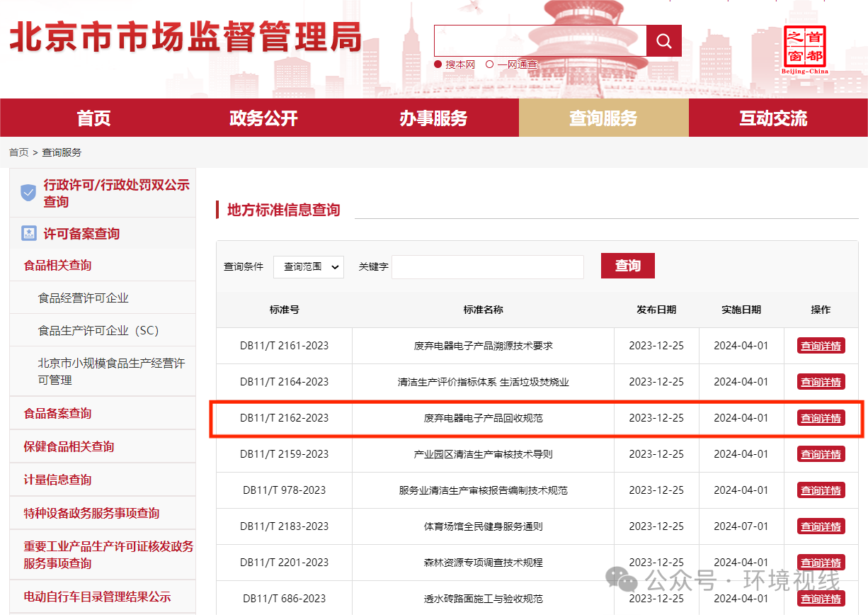
Task: Open 许可备案查询 sidebar item
Action: coord(81,233)
